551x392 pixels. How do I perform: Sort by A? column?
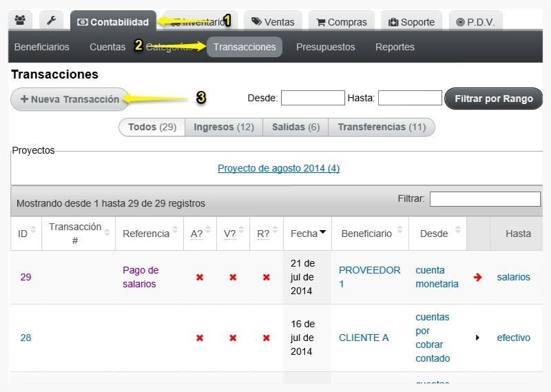200,234
